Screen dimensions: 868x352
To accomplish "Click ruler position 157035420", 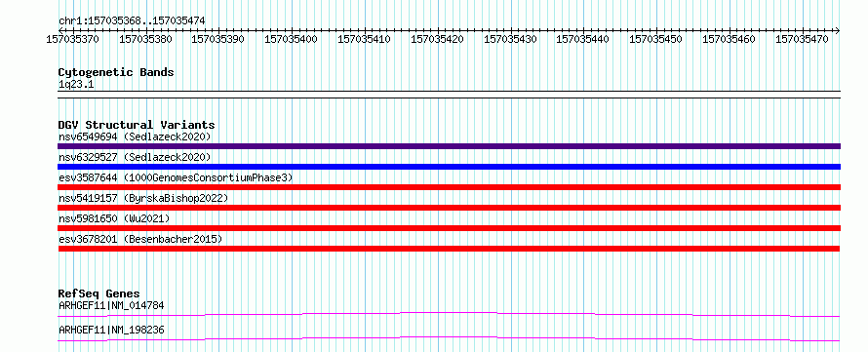I will point(437,39).
